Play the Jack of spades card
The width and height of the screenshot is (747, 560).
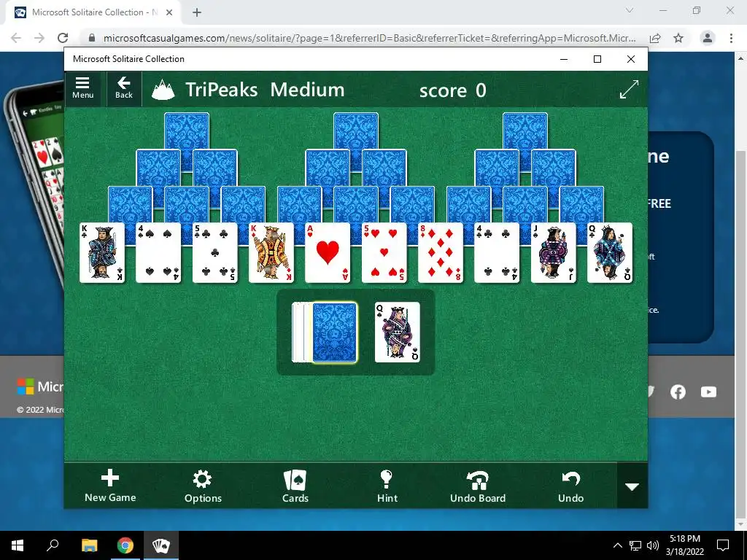[553, 253]
